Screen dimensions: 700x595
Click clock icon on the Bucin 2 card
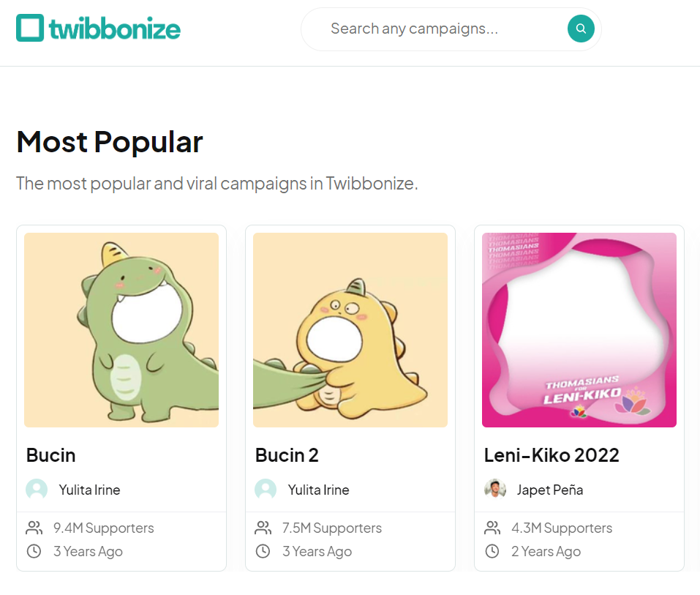263,551
